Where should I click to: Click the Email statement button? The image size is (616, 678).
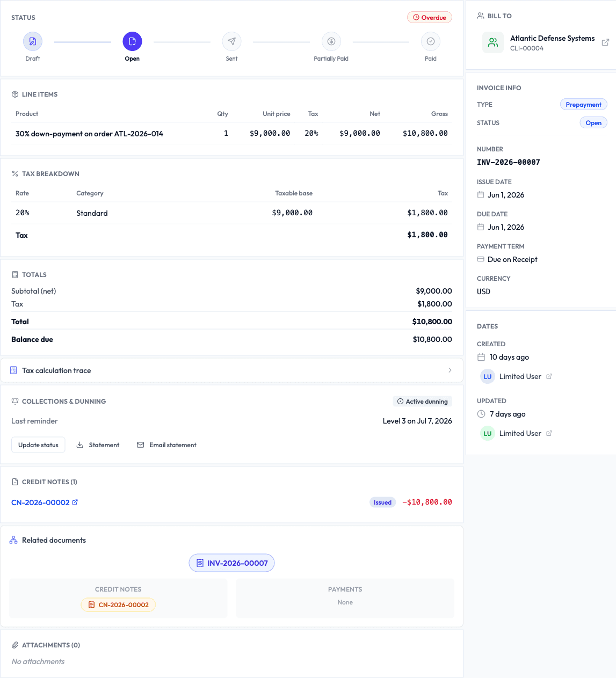pyautogui.click(x=166, y=445)
